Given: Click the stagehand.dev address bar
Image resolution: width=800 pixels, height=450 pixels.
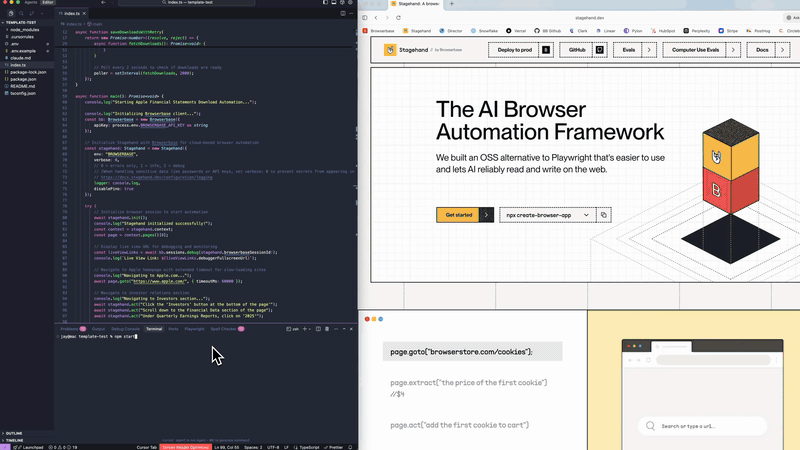Looking at the screenshot, I should point(590,18).
